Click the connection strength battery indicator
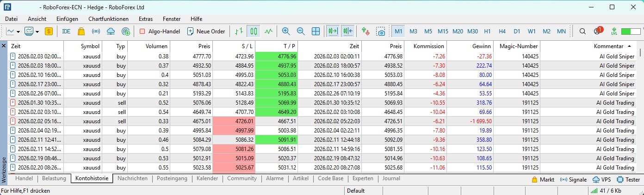The height and width of the screenshot is (195, 644). pyautogui.click(x=631, y=31)
